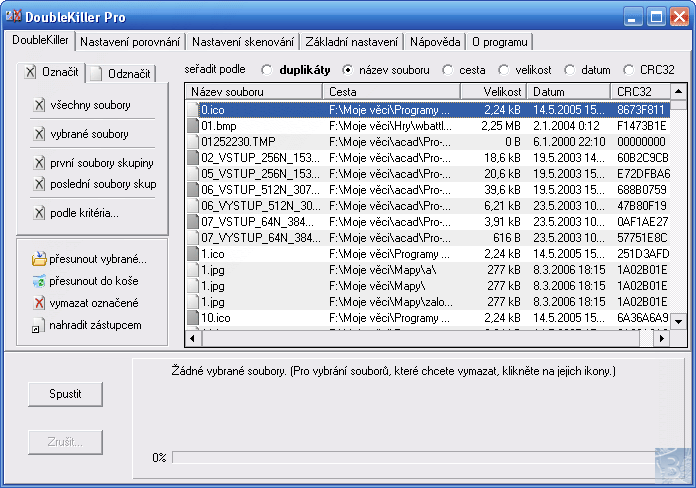Maximize the DoubleKiller Pro window
696x488 pixels.
point(656,17)
